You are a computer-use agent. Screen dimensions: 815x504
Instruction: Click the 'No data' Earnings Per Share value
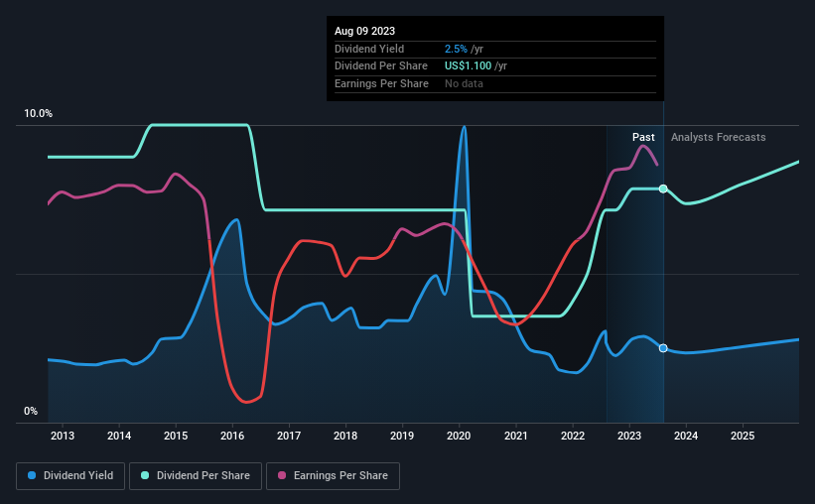[464, 83]
